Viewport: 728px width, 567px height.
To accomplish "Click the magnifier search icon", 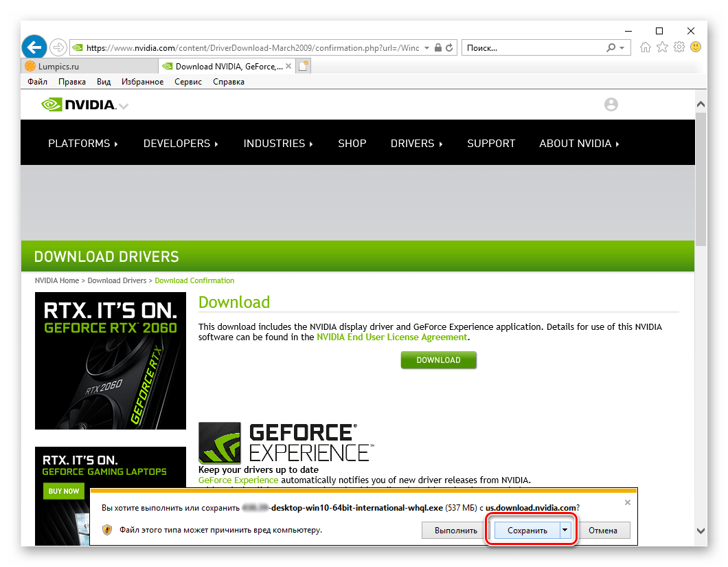I will (x=611, y=47).
